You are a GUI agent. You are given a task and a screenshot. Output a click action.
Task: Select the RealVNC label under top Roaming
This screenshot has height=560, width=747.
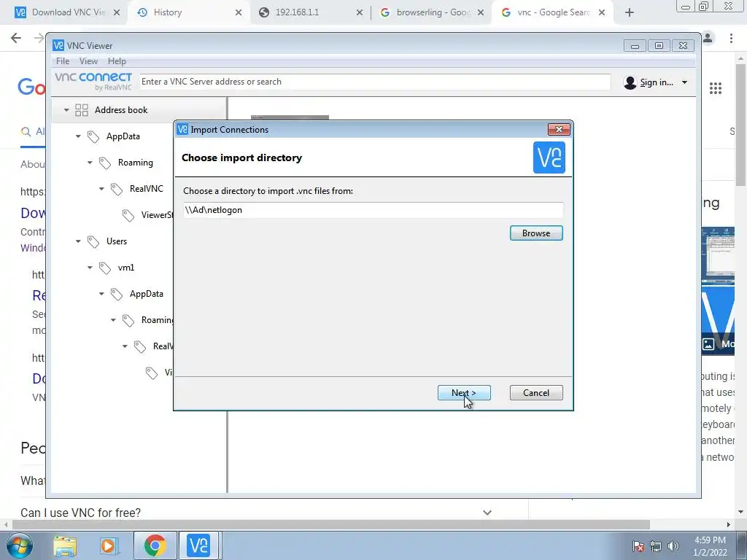(146, 189)
